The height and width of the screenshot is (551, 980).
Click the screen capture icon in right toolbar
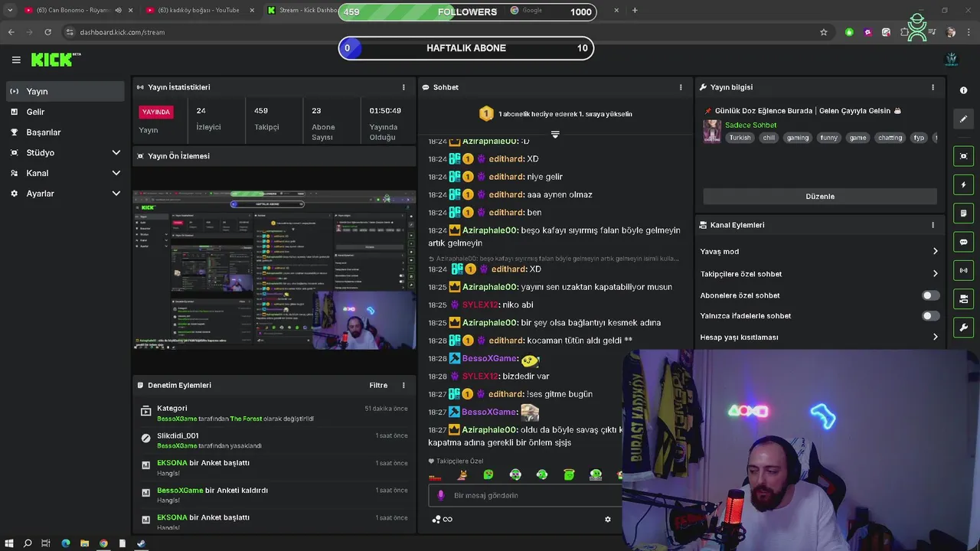click(x=963, y=156)
